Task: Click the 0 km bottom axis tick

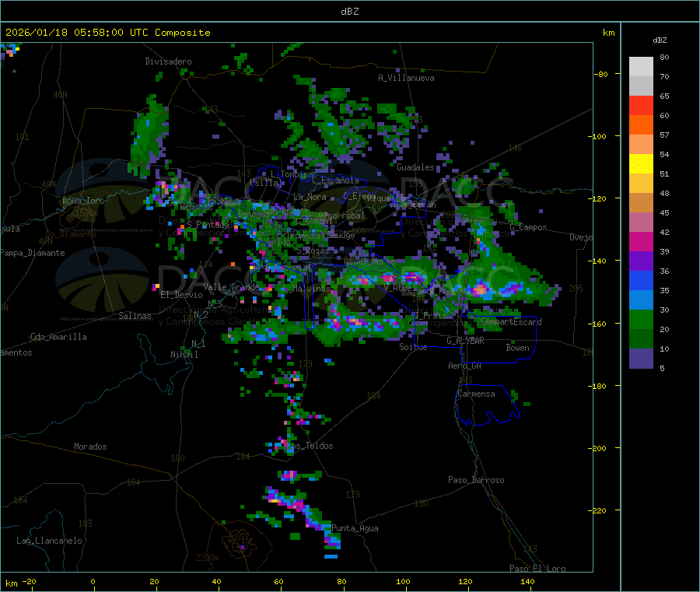Action: tap(93, 582)
